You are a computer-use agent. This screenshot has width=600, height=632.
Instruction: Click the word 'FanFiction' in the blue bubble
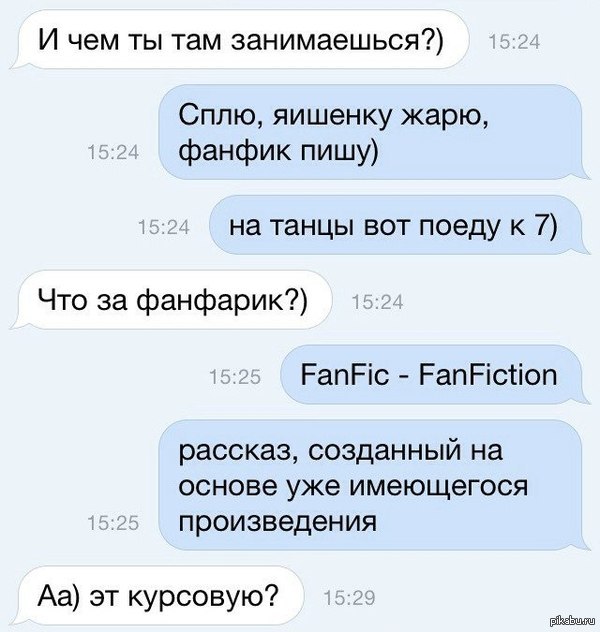[488, 375]
